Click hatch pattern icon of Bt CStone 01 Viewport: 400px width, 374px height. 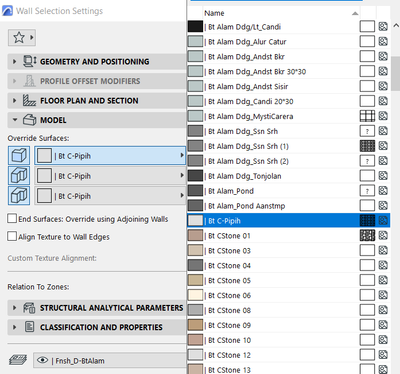367,236
